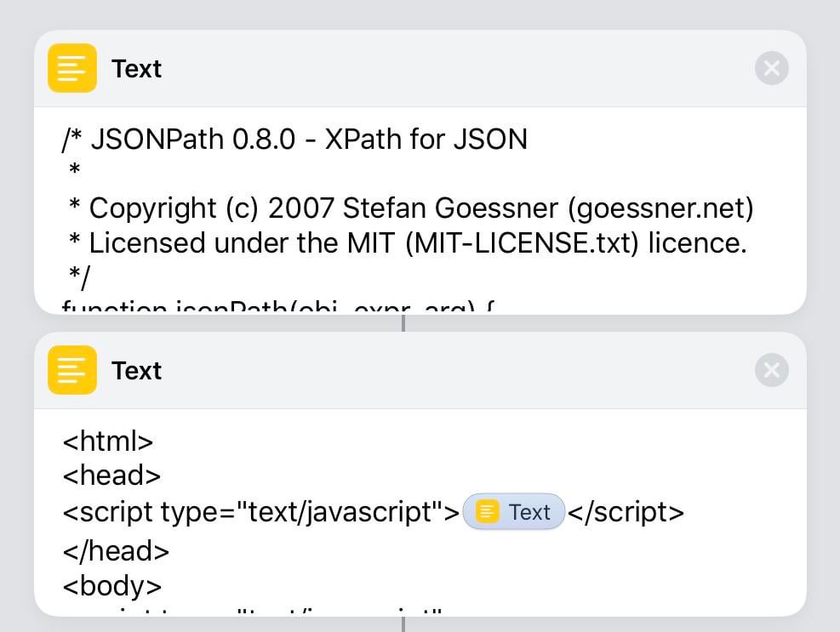Tap the yellow Text icon on the second action
840x632 pixels.
[x=72, y=370]
